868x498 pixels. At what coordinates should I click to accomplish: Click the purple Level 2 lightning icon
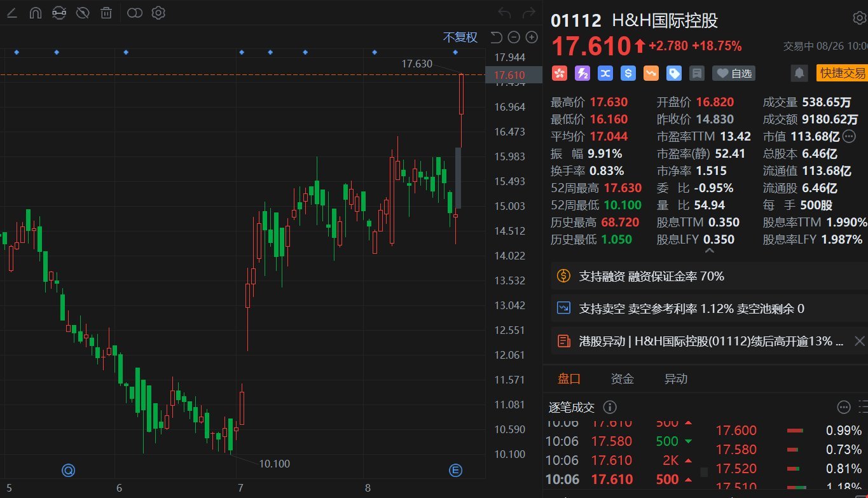[x=582, y=74]
